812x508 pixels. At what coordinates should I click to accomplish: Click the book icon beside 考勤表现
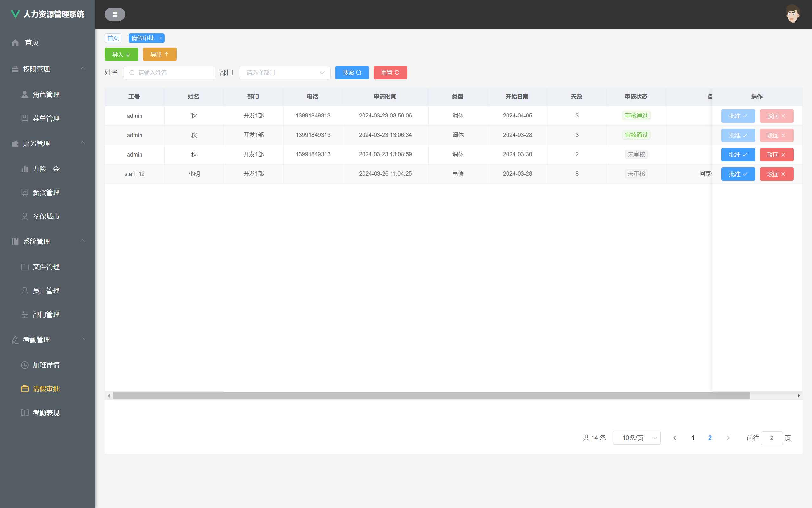click(x=25, y=412)
